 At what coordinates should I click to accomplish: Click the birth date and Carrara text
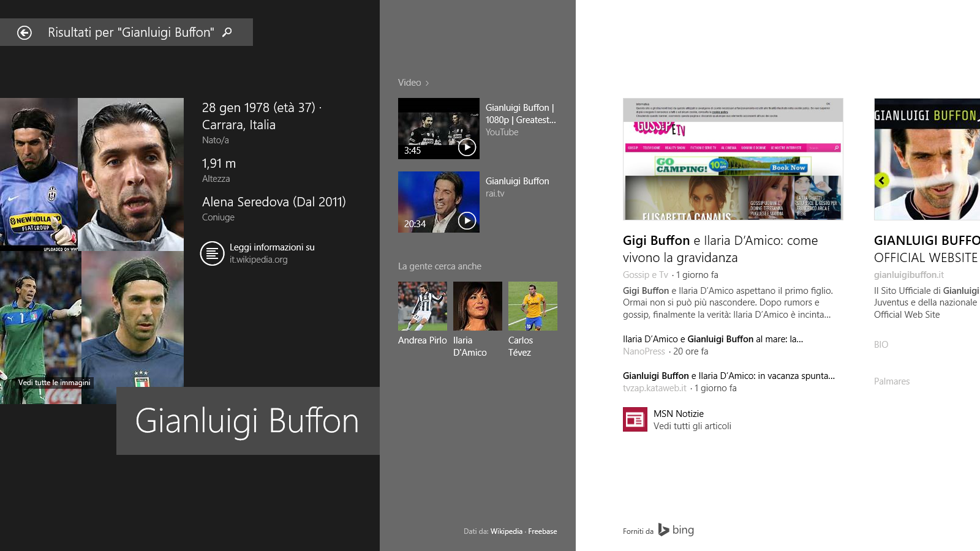point(262,116)
